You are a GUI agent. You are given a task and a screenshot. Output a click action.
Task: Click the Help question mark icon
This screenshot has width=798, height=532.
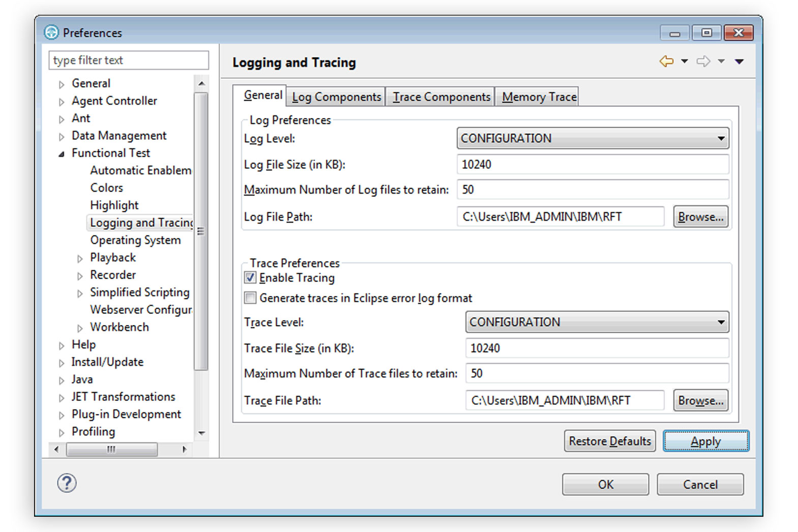pos(66,483)
